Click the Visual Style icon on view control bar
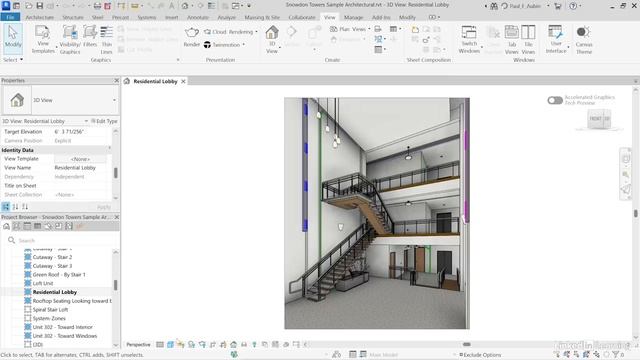This screenshot has width=640, height=360. click(x=170, y=344)
